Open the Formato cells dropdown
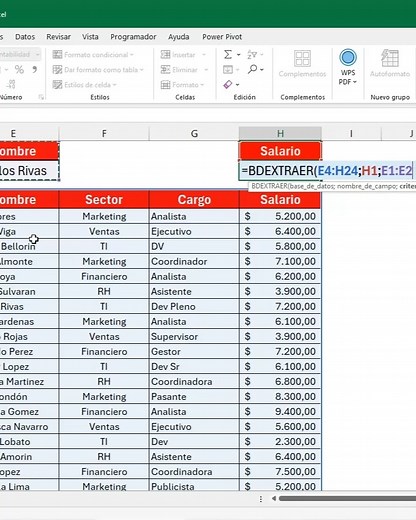 point(182,85)
